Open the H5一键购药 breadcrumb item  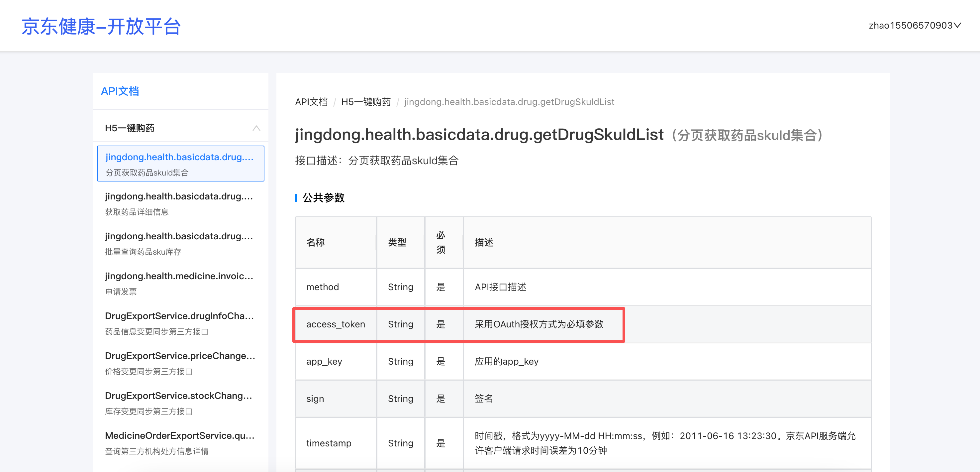pos(366,102)
